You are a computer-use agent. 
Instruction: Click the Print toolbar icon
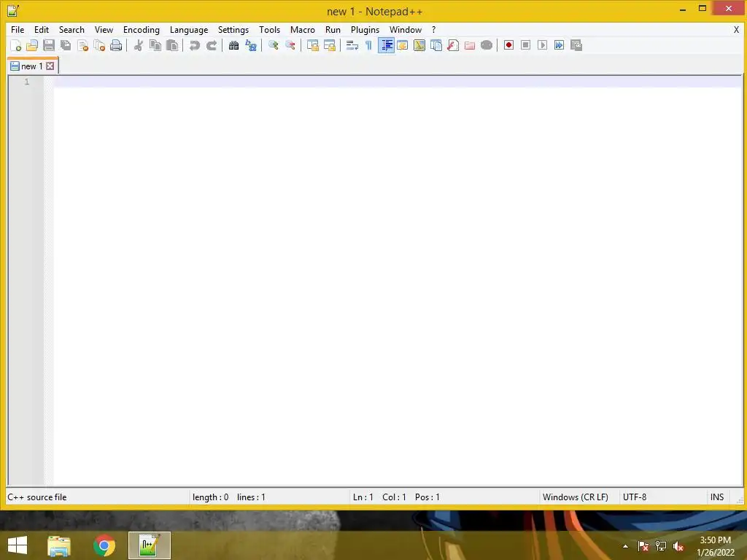(x=116, y=45)
